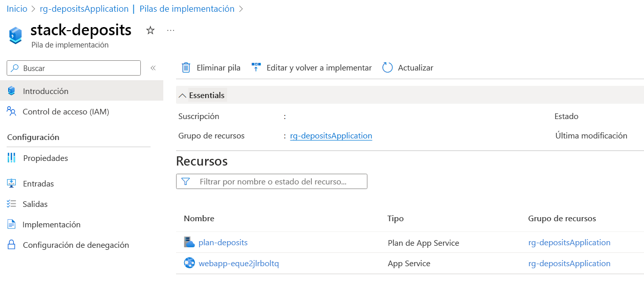The image size is (644, 281).
Task: Click Editar y volver a implementar icon
Action: [x=256, y=67]
